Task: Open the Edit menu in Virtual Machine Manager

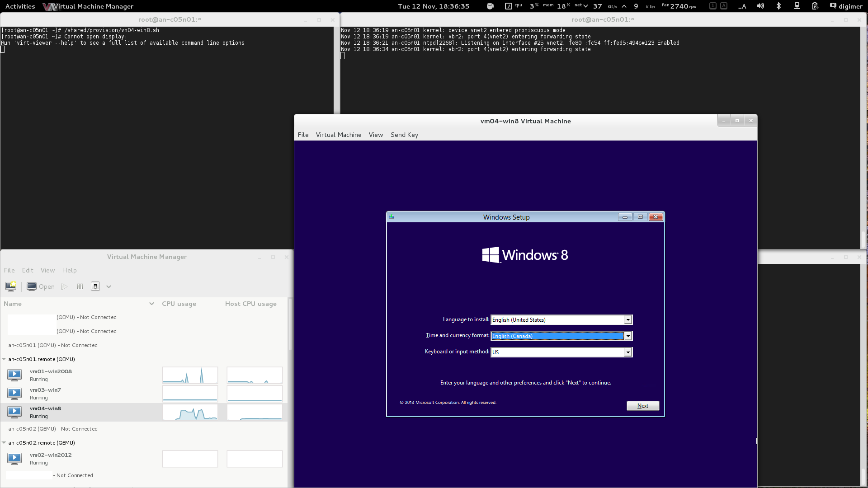Action: [x=28, y=270]
